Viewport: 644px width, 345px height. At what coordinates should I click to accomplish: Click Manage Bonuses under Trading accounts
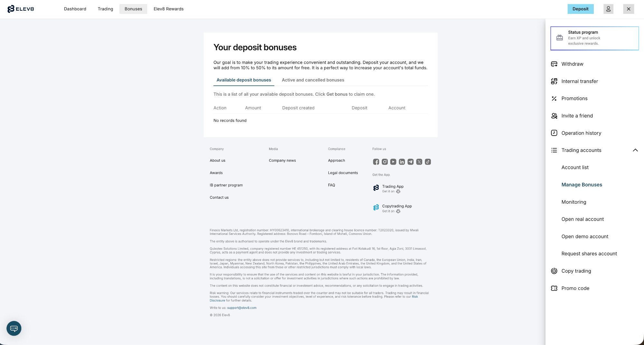point(582,185)
